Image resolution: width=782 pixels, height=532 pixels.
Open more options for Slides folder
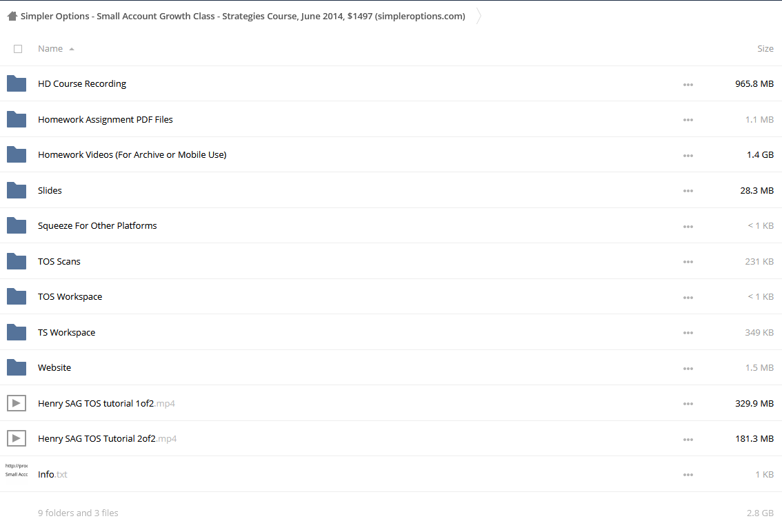(688, 191)
